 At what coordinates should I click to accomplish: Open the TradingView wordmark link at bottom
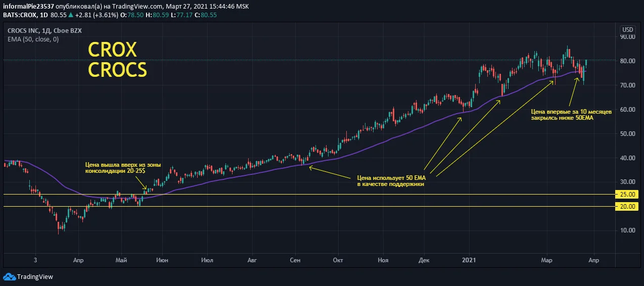coord(35,276)
